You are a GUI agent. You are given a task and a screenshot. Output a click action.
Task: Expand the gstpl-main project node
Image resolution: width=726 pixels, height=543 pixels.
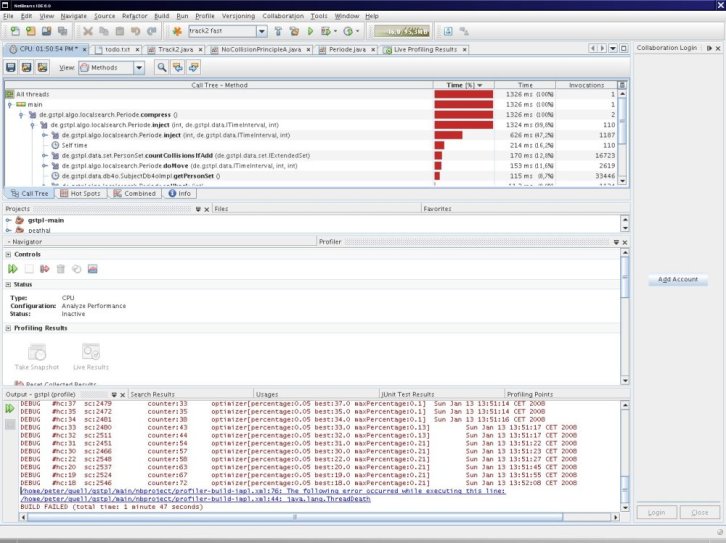click(8, 219)
